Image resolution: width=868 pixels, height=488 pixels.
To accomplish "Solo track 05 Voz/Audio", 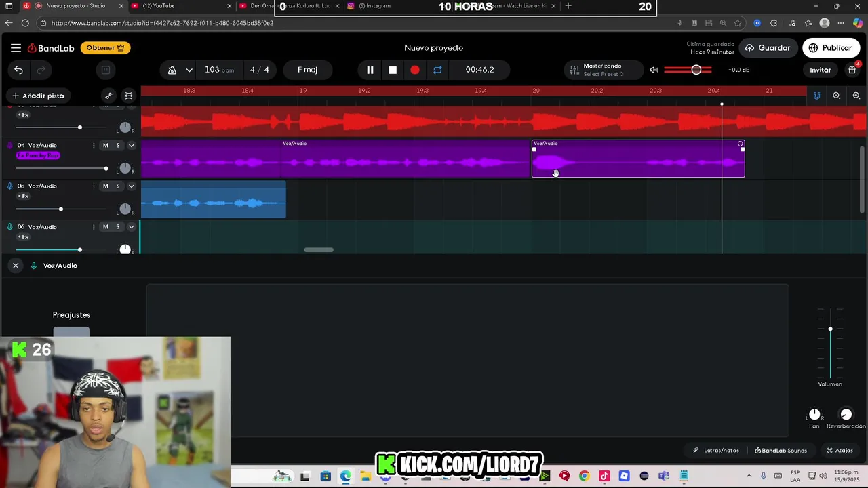I will 117,186.
